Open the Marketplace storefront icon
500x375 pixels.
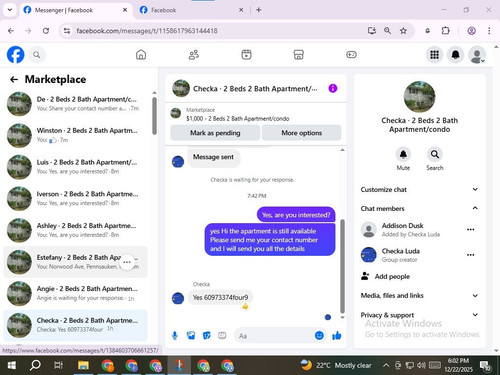pos(299,55)
